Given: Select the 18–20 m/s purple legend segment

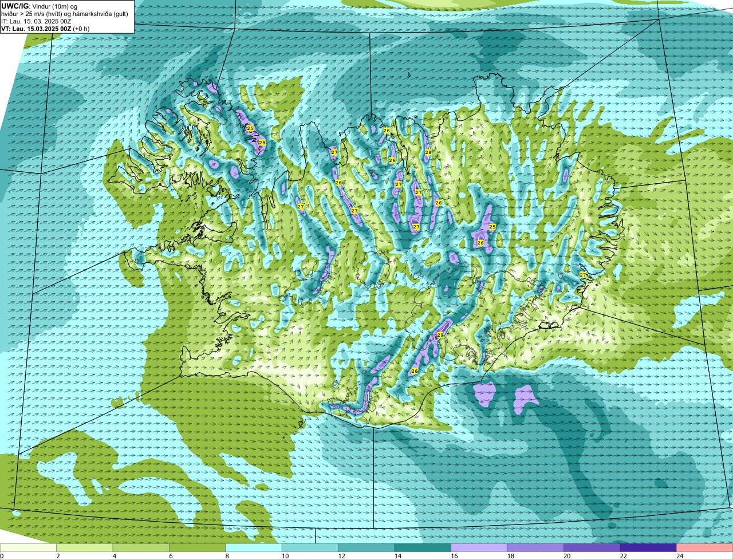Looking at the screenshot, I should tap(535, 548).
